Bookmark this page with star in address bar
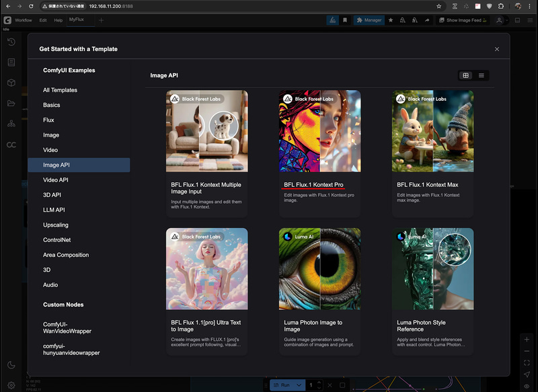Screen dimensions: 538x392 (439, 6)
